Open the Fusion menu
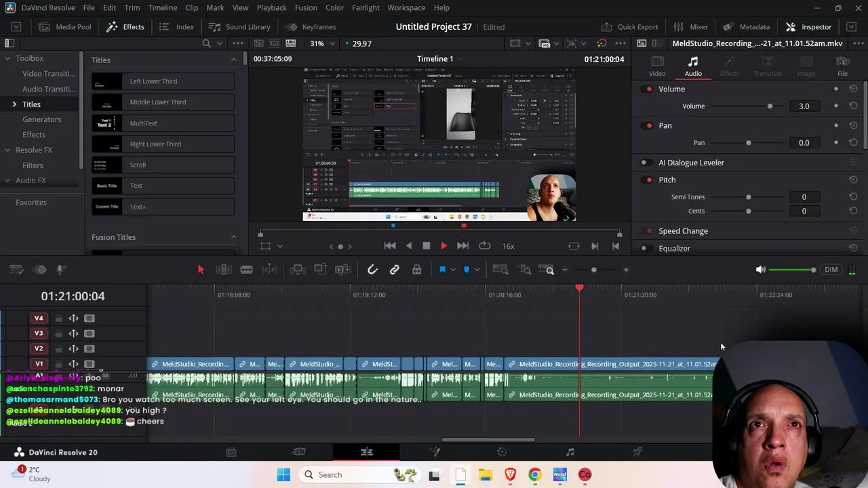 306,7
